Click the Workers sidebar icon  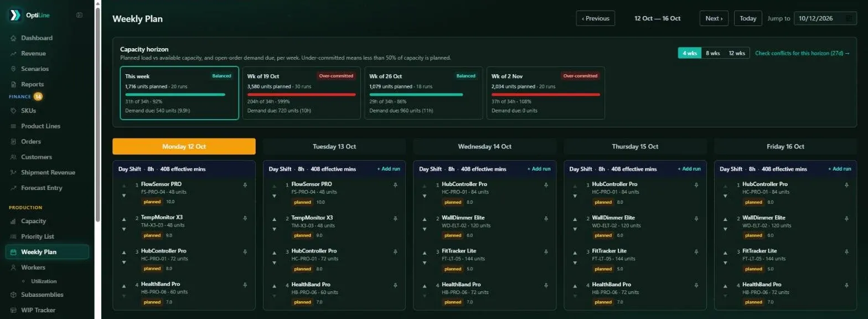13,267
